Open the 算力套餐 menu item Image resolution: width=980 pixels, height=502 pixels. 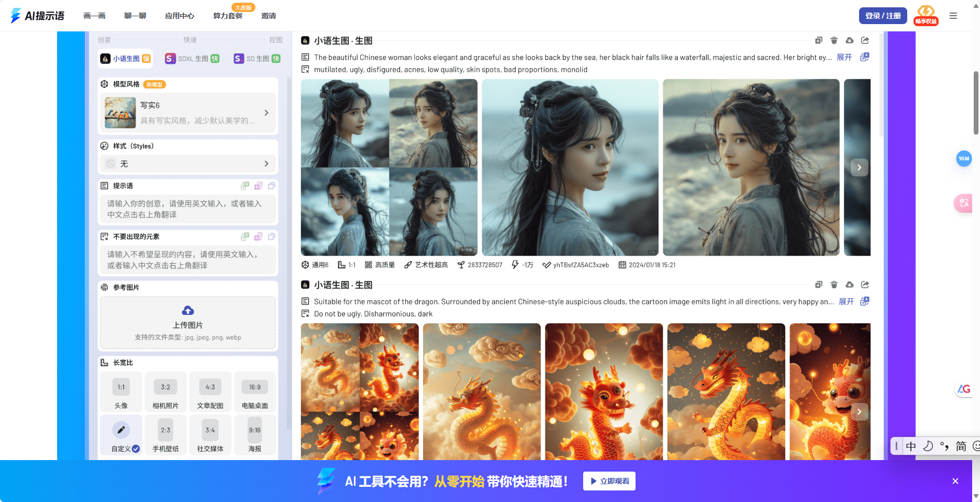(227, 16)
